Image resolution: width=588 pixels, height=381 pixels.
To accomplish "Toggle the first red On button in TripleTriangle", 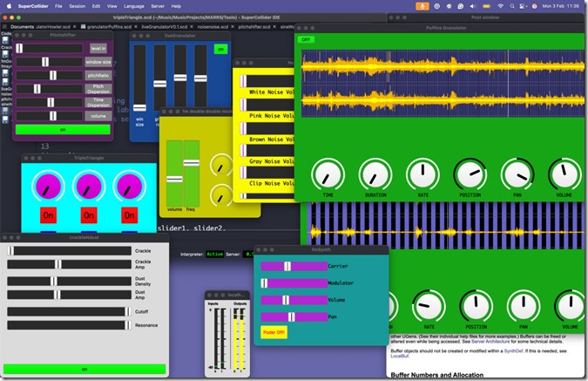I will tap(48, 214).
